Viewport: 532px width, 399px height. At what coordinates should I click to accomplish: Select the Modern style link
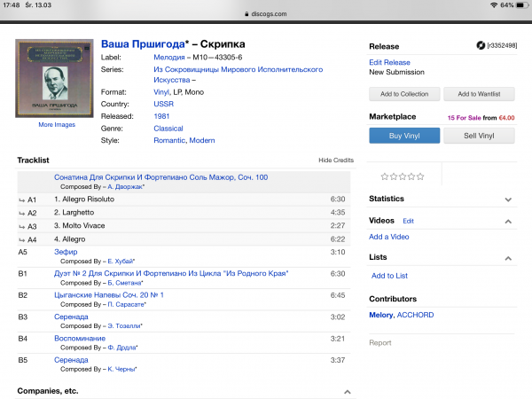202,140
